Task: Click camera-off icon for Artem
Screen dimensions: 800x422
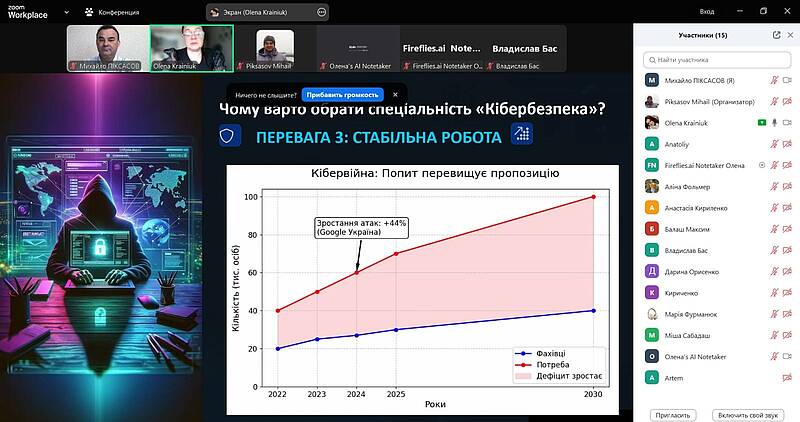Action: tap(787, 378)
